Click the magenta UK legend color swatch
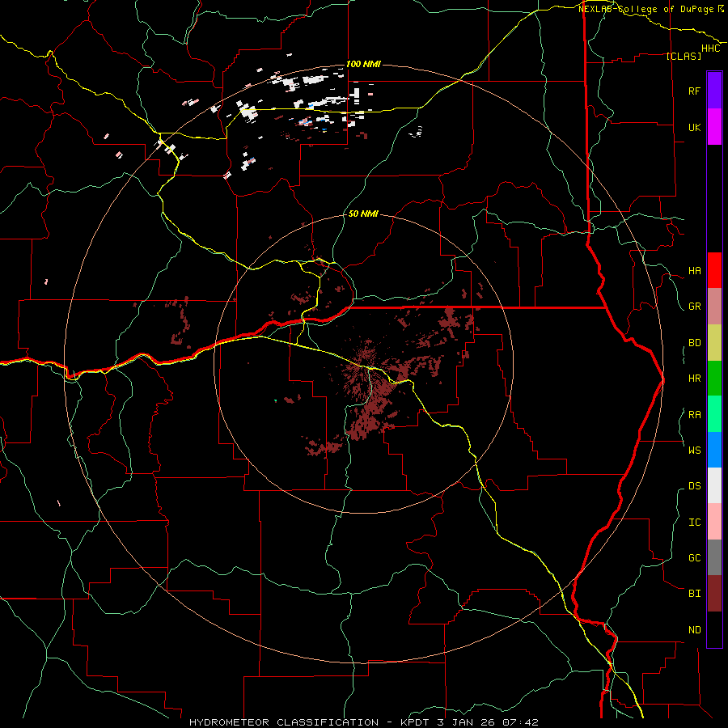The image size is (728, 728). pyautogui.click(x=714, y=127)
